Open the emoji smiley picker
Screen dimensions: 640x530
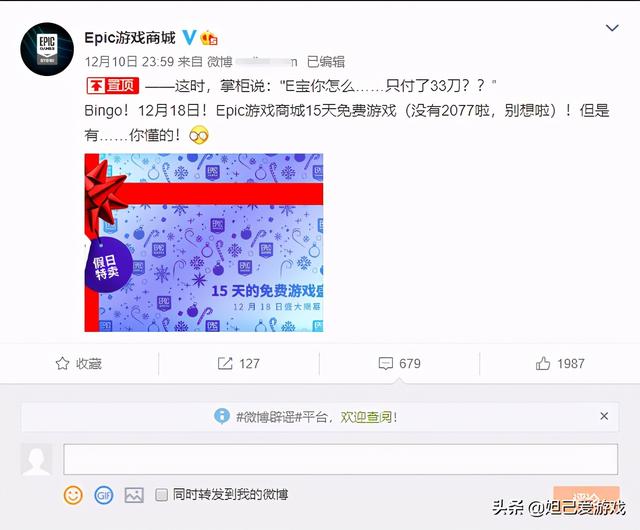73,495
